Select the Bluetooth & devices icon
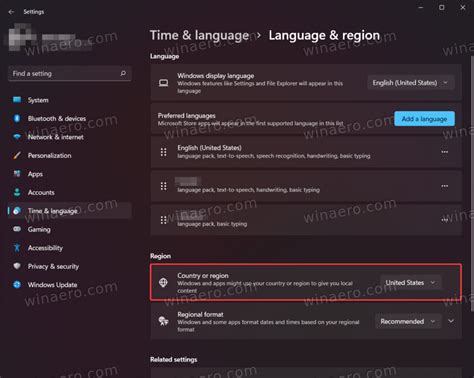The image size is (474, 378). [x=17, y=118]
